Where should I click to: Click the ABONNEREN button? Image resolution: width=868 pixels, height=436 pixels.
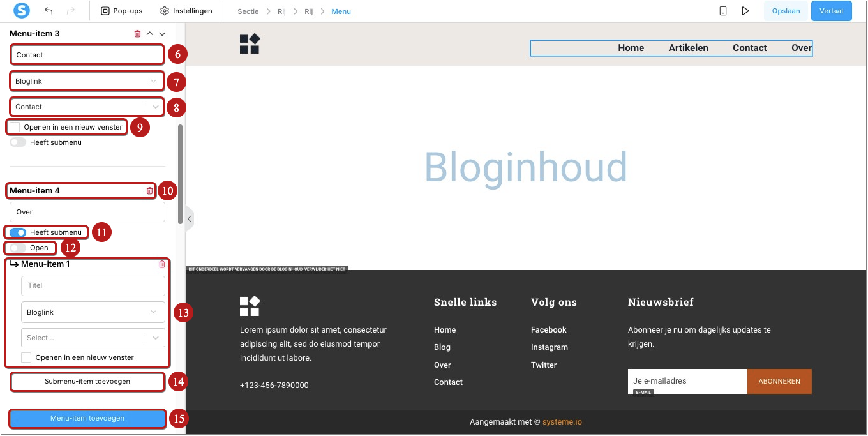point(779,381)
